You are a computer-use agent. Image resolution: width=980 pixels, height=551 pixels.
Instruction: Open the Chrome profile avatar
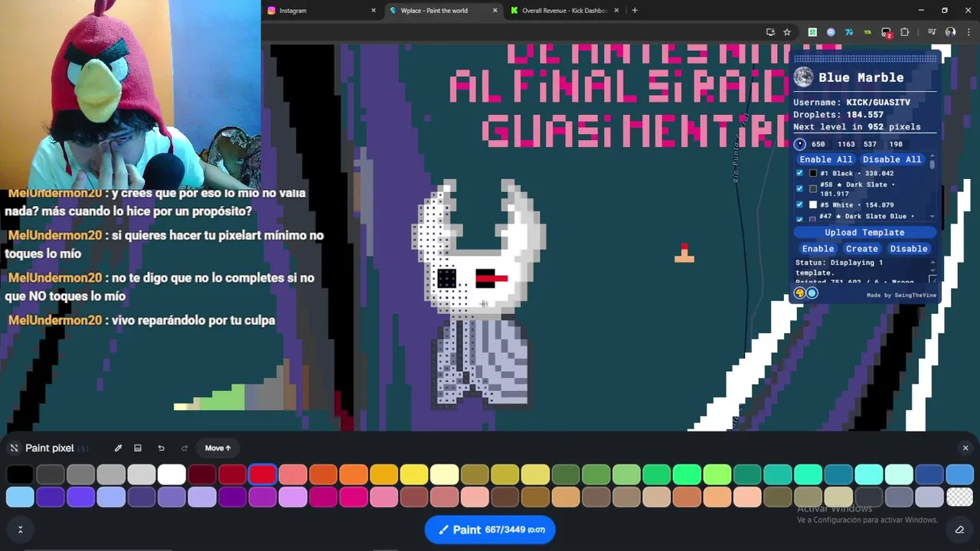click(x=950, y=32)
